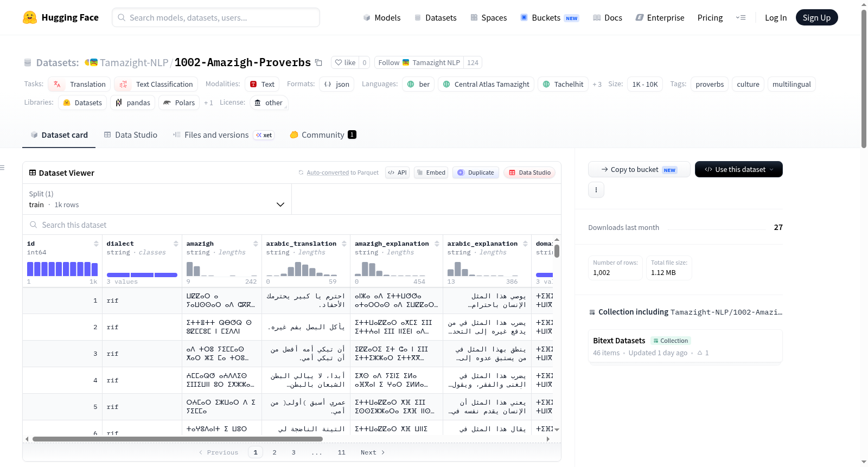This screenshot has width=868, height=467.
Task: Click the Sign Up button
Action: tap(816, 17)
